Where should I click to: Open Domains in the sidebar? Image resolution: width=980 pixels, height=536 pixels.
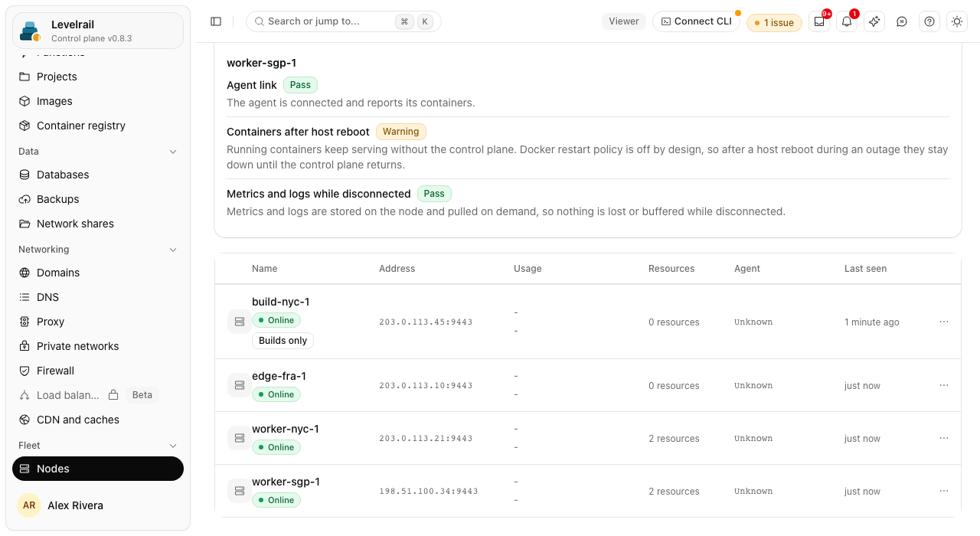(x=98, y=273)
